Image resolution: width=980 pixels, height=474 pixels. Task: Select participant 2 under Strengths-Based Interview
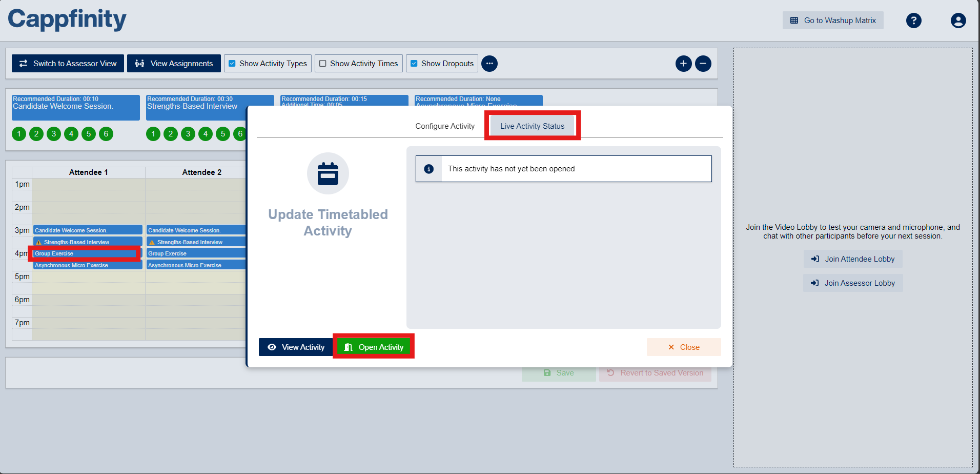[x=171, y=134]
